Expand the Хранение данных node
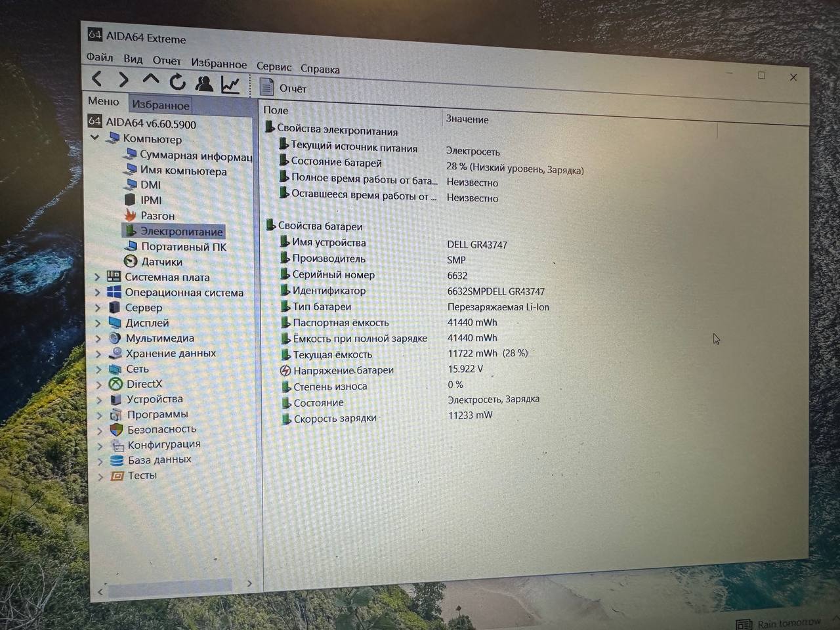 [x=98, y=354]
